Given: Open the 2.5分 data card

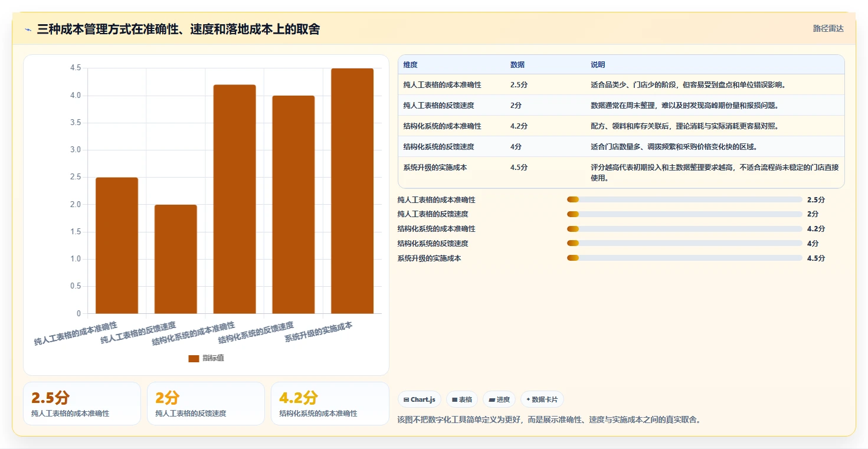Looking at the screenshot, I should (82, 404).
